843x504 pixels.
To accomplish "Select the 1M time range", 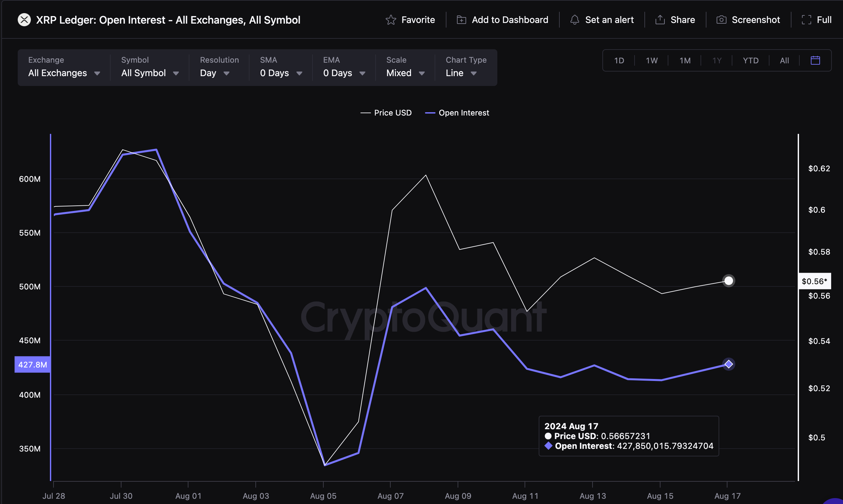I will point(685,61).
